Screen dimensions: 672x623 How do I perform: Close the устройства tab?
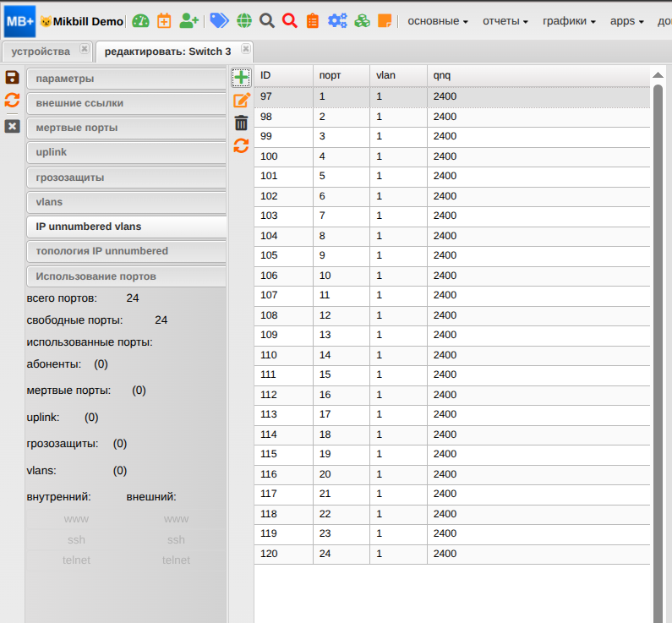(85, 49)
